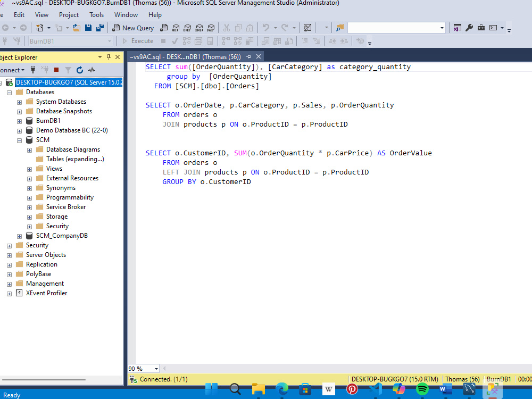This screenshot has height=399, width=532.
Task: Open Microsoft Edge from the taskbar
Action: pos(281,389)
